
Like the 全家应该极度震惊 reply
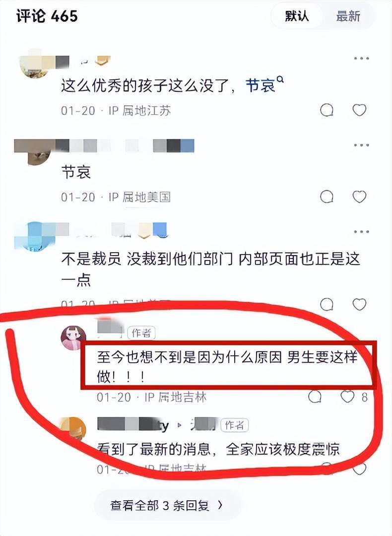[359, 469]
